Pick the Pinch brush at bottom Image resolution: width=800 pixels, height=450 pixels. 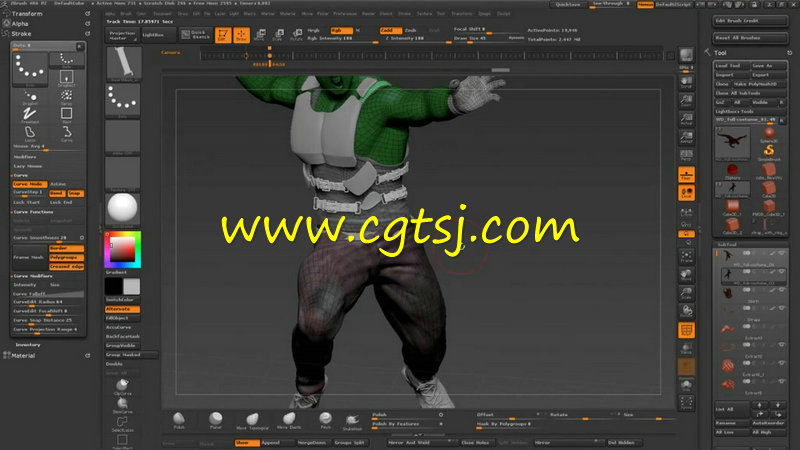[x=326, y=420]
